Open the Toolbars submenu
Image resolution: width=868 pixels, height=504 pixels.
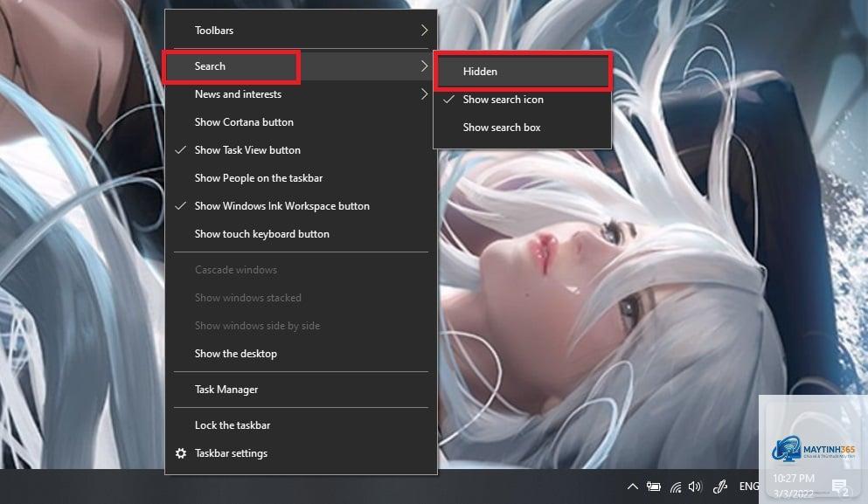pyautogui.click(x=301, y=31)
